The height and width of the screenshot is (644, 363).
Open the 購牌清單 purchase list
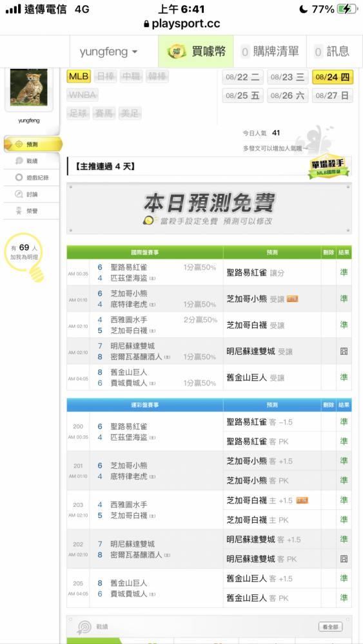[270, 52]
